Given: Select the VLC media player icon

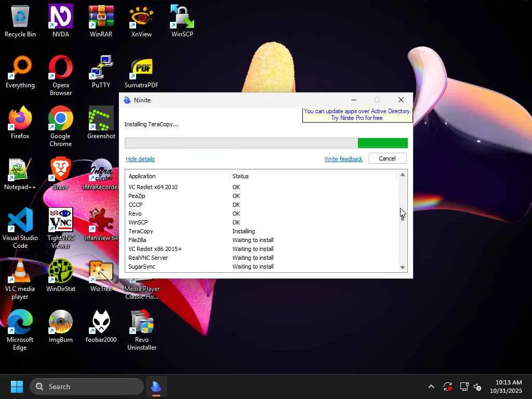Looking at the screenshot, I should pyautogui.click(x=20, y=279).
